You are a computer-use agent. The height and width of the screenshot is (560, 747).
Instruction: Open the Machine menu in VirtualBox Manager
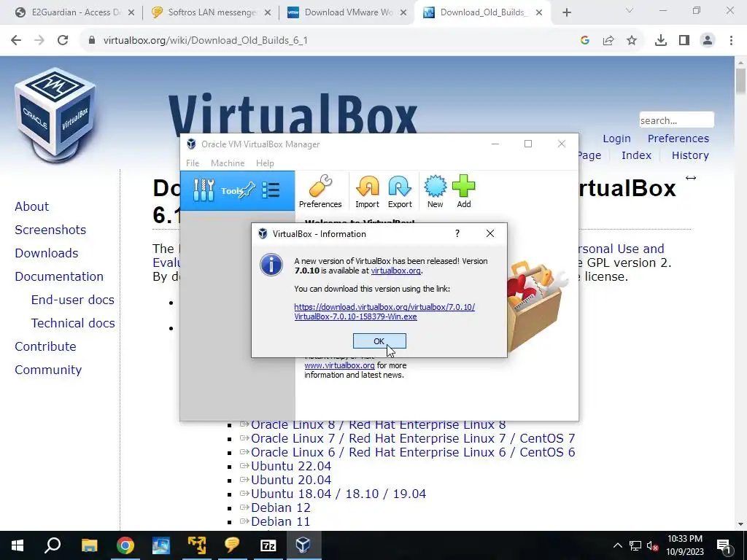228,163
